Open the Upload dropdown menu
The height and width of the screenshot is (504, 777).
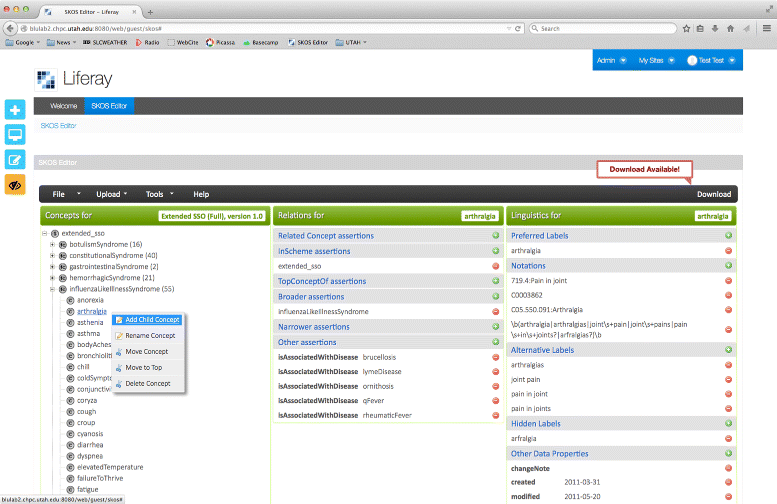111,194
